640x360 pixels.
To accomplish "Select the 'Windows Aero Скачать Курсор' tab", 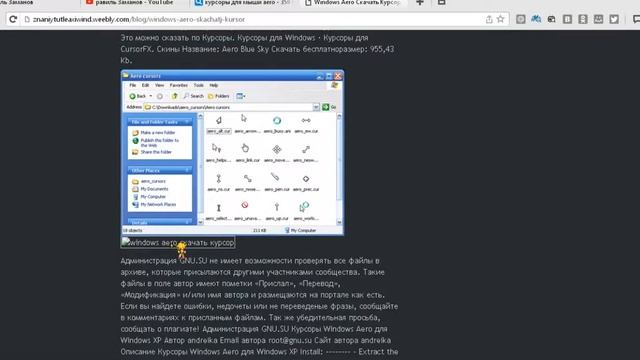I will click(x=353, y=3).
